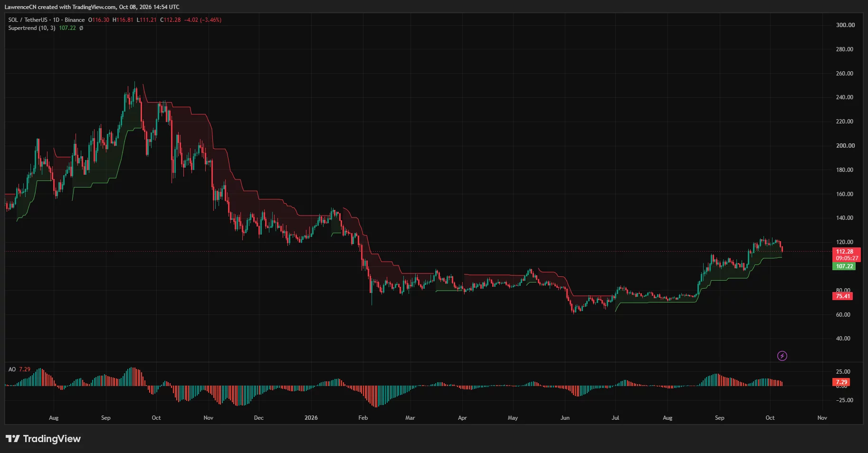The height and width of the screenshot is (453, 868).
Task: Click the green 107.22 Supertrend legend value
Action: point(67,28)
